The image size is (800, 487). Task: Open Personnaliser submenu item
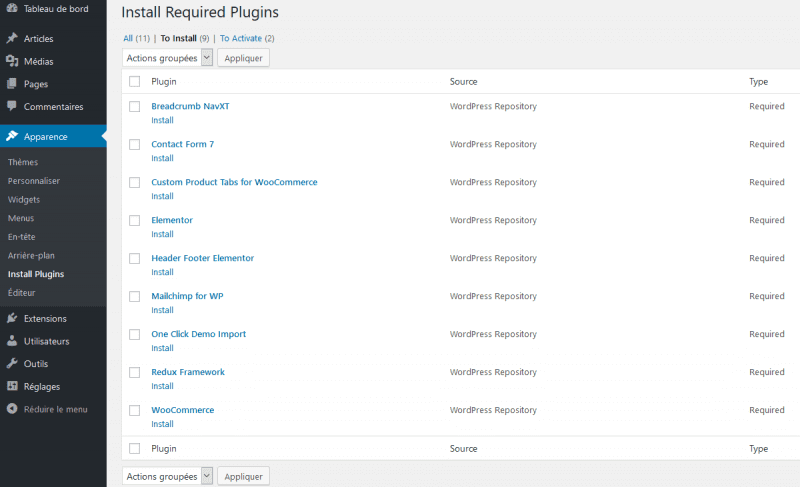(34, 181)
